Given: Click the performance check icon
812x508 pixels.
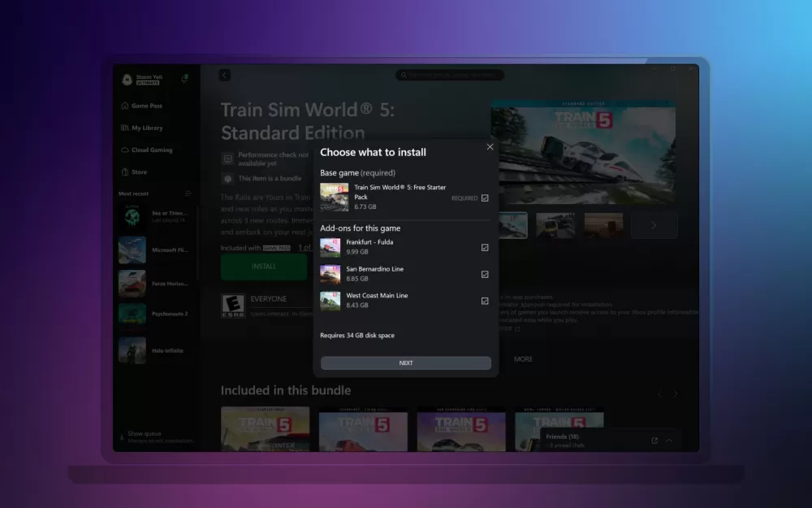Looking at the screenshot, I should pos(227,158).
